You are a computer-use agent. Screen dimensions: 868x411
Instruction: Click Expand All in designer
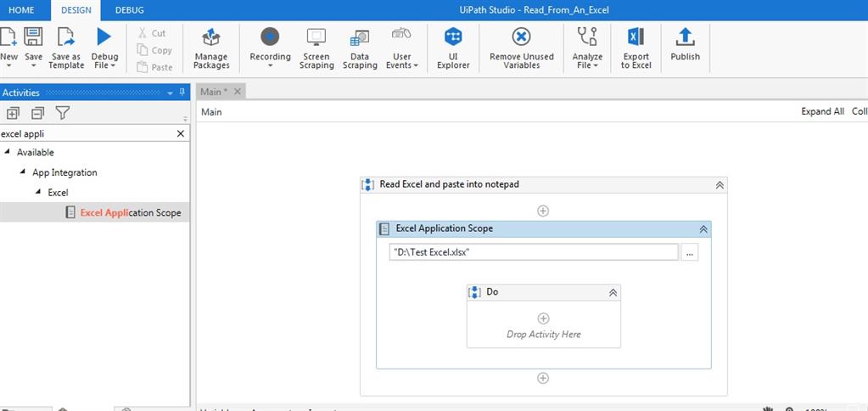[823, 111]
